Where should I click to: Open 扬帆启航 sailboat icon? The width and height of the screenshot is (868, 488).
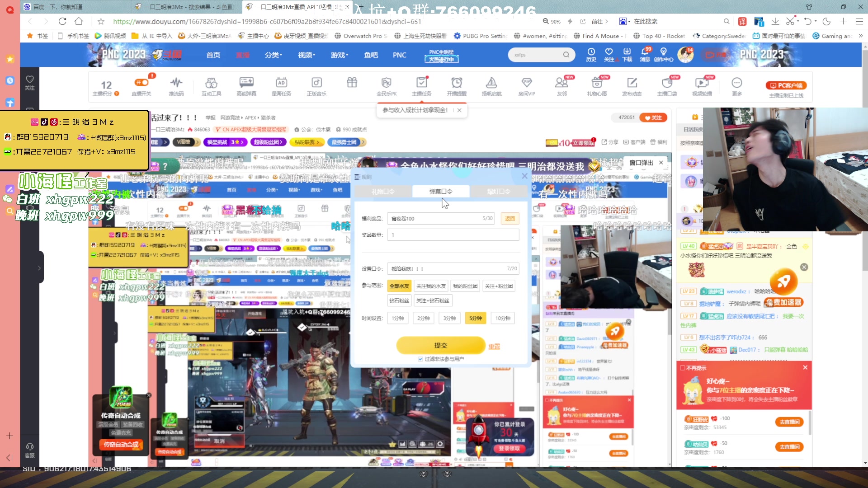click(491, 86)
